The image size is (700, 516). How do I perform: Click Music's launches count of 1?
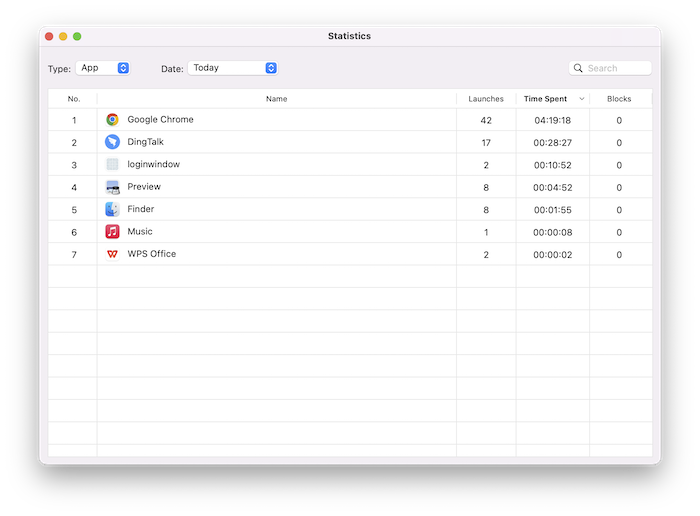point(486,232)
